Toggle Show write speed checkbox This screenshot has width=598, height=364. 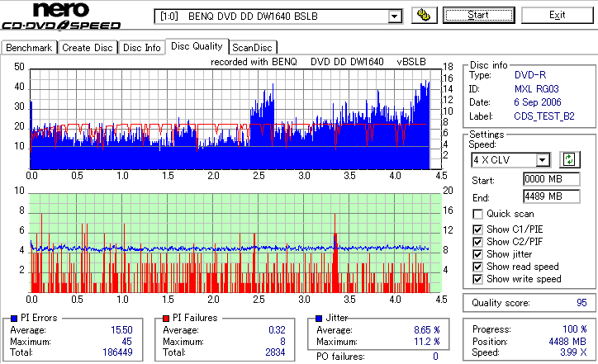coord(477,279)
